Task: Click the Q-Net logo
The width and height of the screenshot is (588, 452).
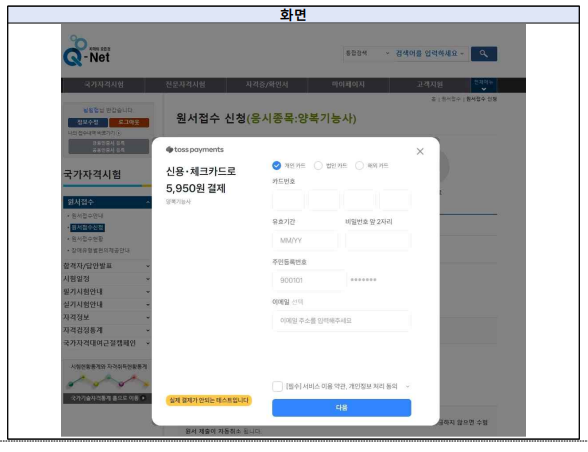Action: [x=87, y=51]
